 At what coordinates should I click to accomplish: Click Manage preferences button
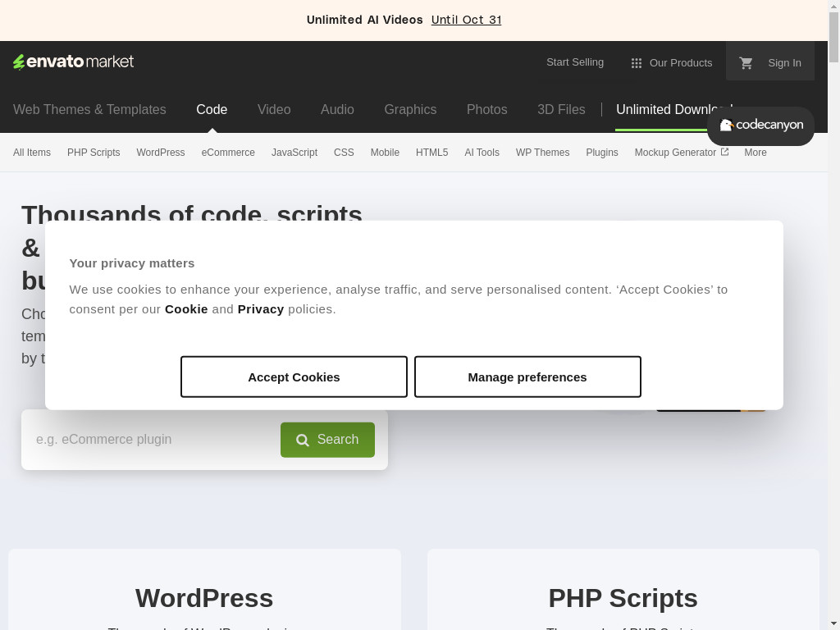[527, 377]
